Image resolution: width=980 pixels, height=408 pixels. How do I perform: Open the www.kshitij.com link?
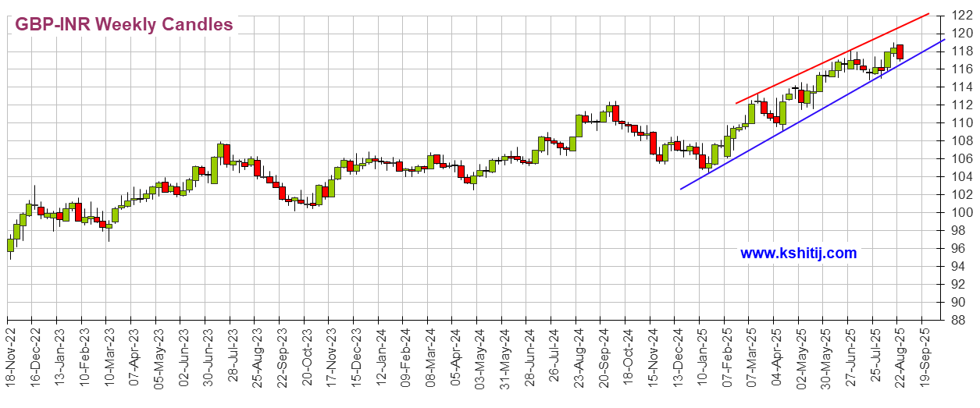[798, 254]
